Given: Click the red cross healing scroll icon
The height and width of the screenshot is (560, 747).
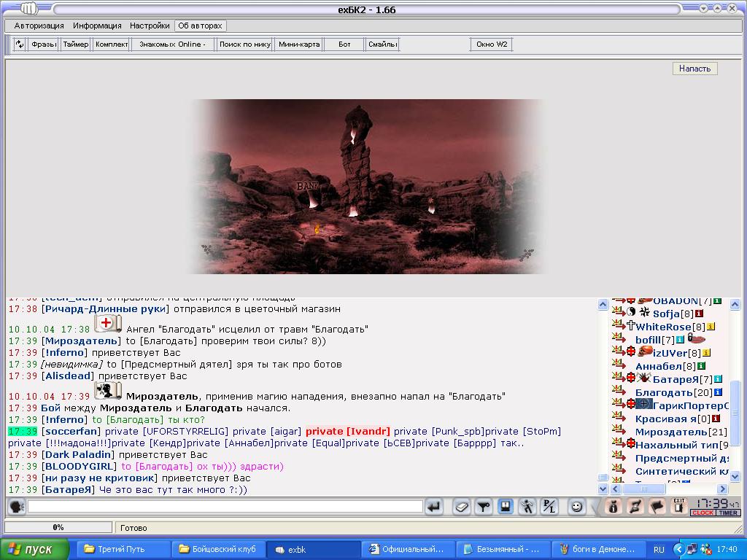Looking at the screenshot, I should coord(108,324).
